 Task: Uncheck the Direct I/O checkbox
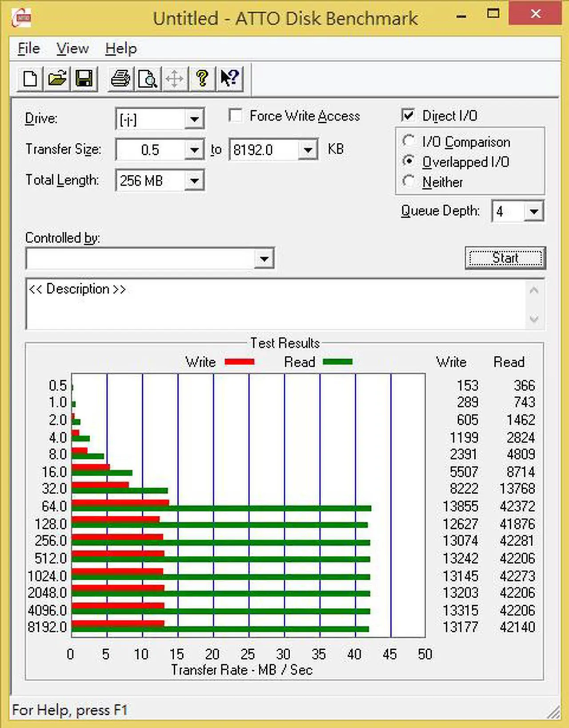(408, 115)
